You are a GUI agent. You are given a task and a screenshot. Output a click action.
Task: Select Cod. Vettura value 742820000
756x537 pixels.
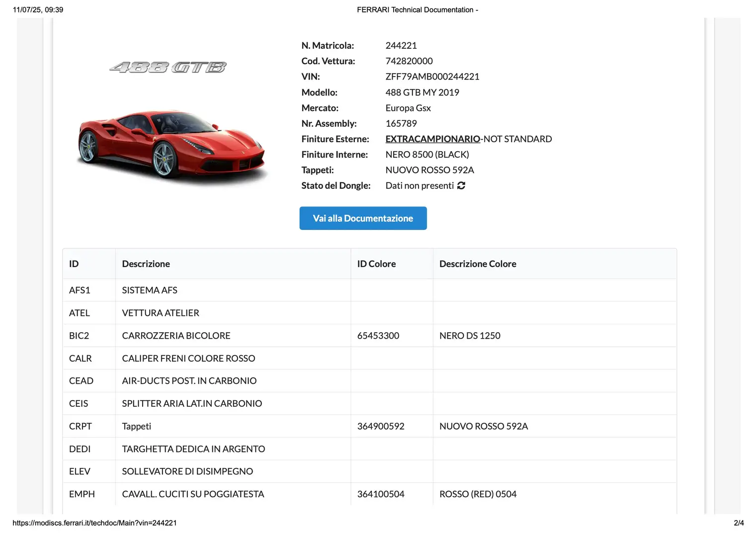[x=409, y=61]
